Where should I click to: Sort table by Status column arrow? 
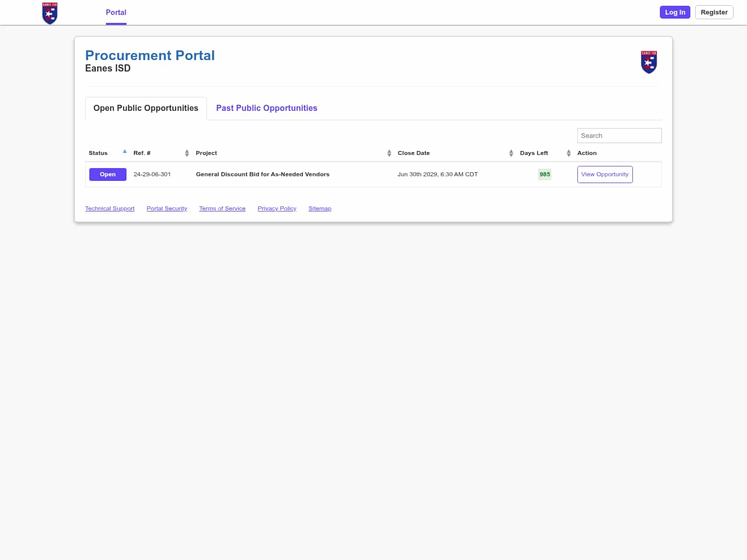(125, 151)
